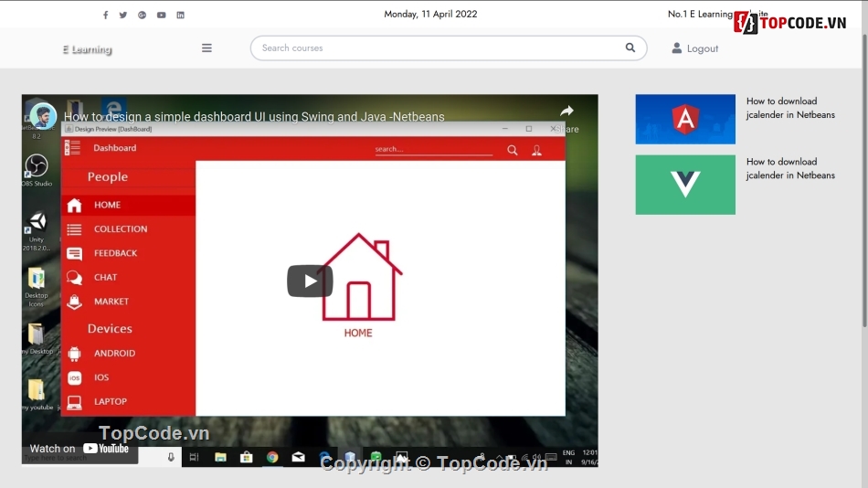Open the Google Plus social icon
The width and height of the screenshot is (868, 488).
pyautogui.click(x=143, y=15)
